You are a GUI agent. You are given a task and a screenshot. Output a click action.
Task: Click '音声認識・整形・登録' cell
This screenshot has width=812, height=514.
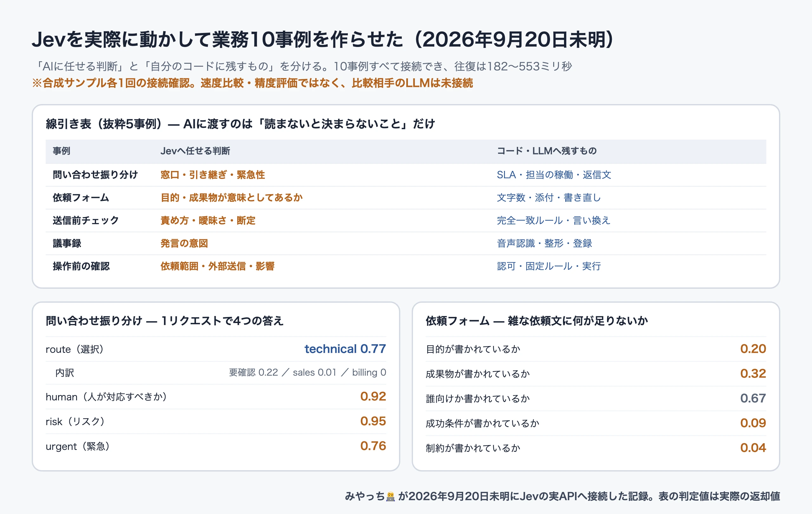(x=544, y=243)
